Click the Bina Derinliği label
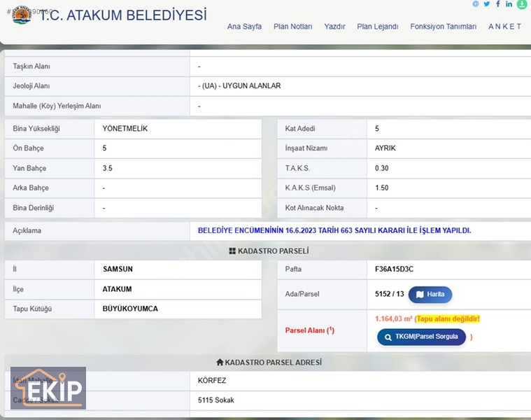 click(33, 208)
